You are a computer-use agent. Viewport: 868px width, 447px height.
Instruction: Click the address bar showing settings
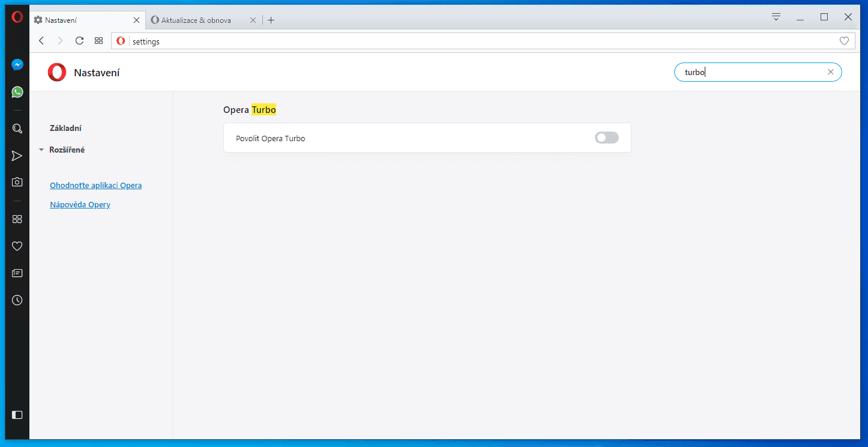click(483, 41)
